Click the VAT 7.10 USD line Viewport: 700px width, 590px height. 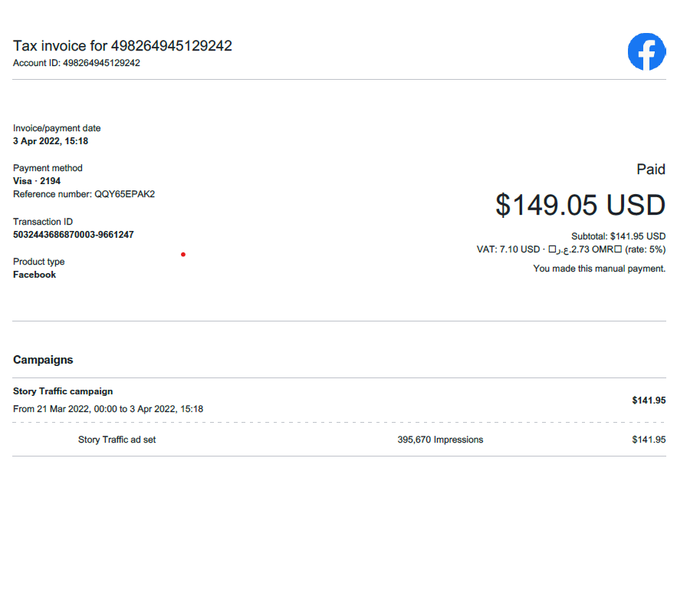coord(570,249)
